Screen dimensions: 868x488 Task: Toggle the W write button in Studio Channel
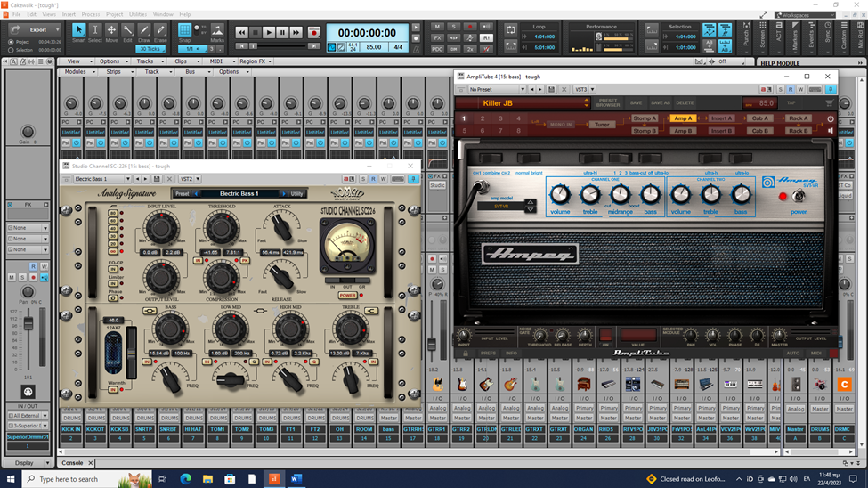[383, 179]
